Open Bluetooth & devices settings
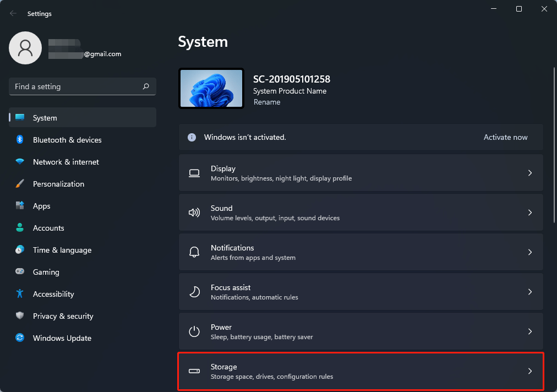Viewport: 557px width, 392px height. [x=67, y=140]
